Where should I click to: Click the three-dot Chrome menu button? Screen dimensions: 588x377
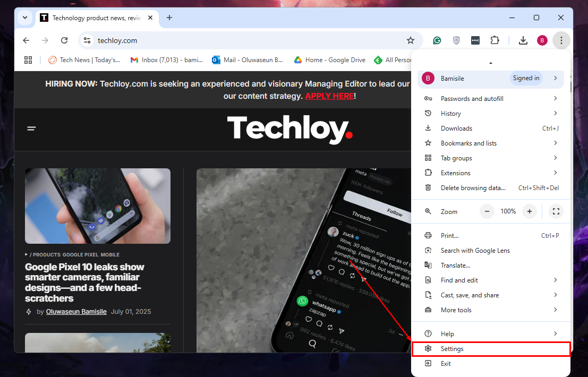561,40
